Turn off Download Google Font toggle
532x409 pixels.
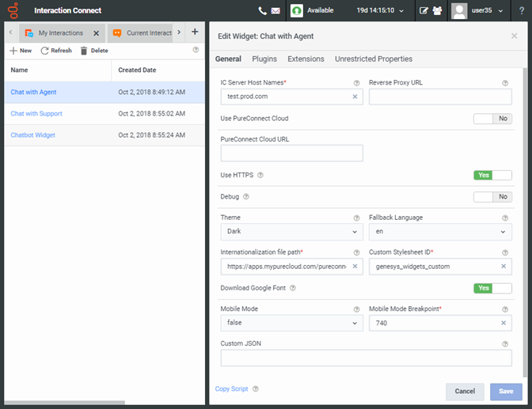click(x=492, y=288)
